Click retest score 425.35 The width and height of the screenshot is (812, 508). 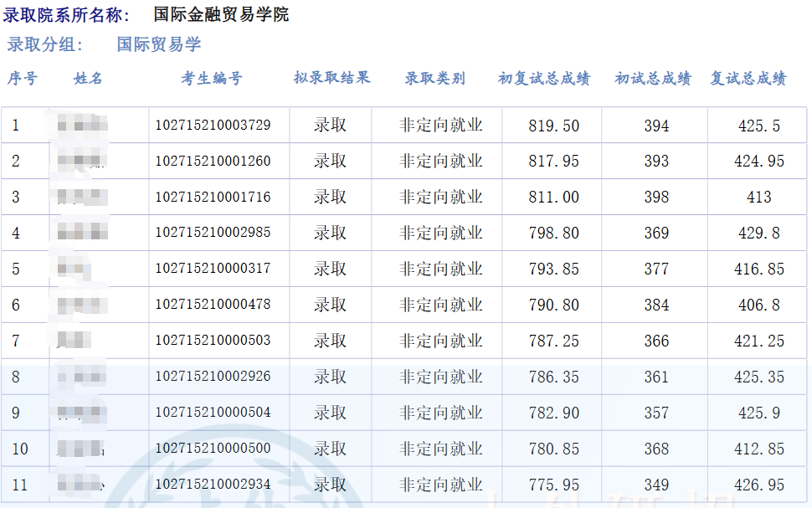click(x=758, y=377)
